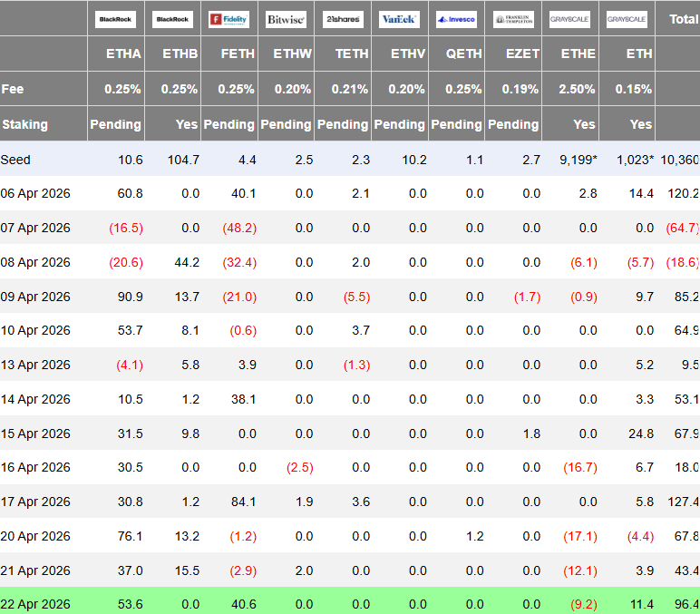Click the (16.7) ETHE outflow value

tap(580, 467)
